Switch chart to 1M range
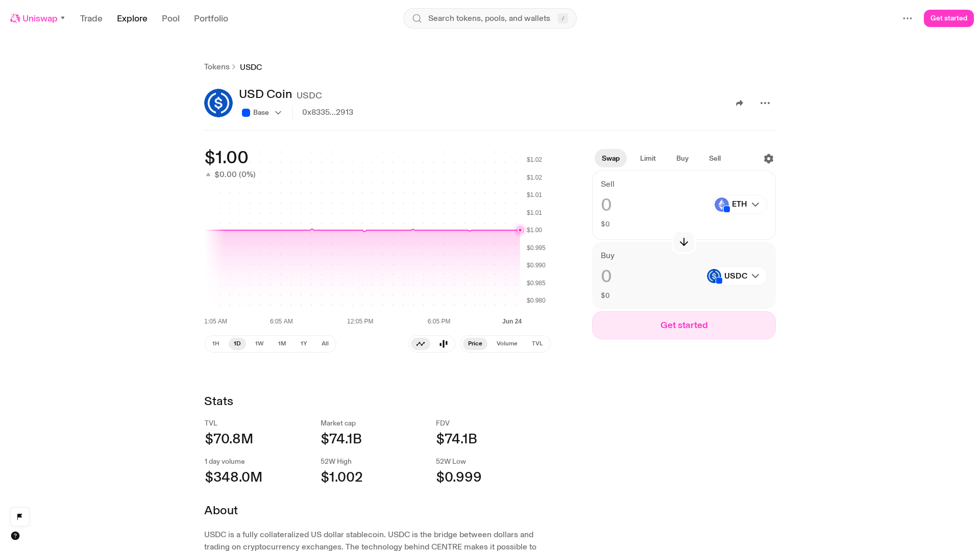 click(x=282, y=344)
